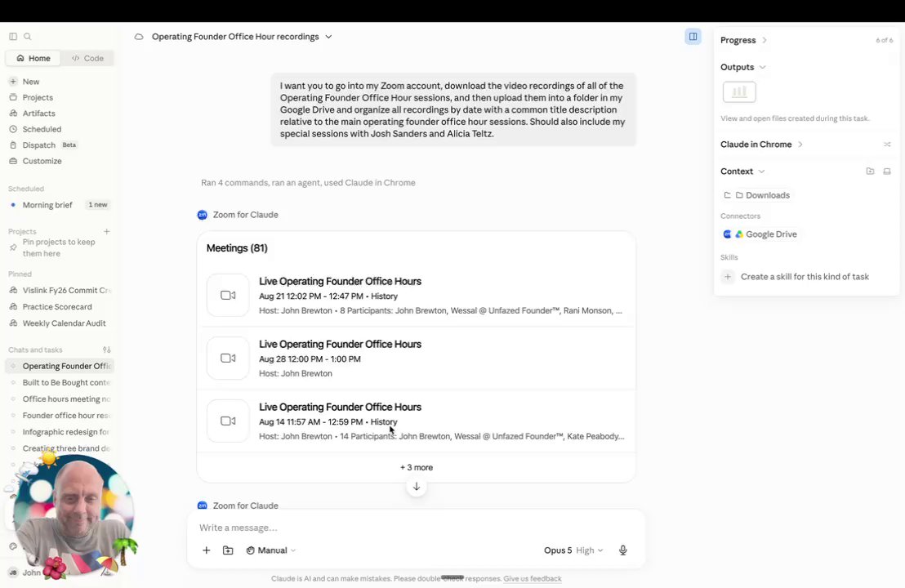
Task: Expand the Progress section
Action: 744,40
